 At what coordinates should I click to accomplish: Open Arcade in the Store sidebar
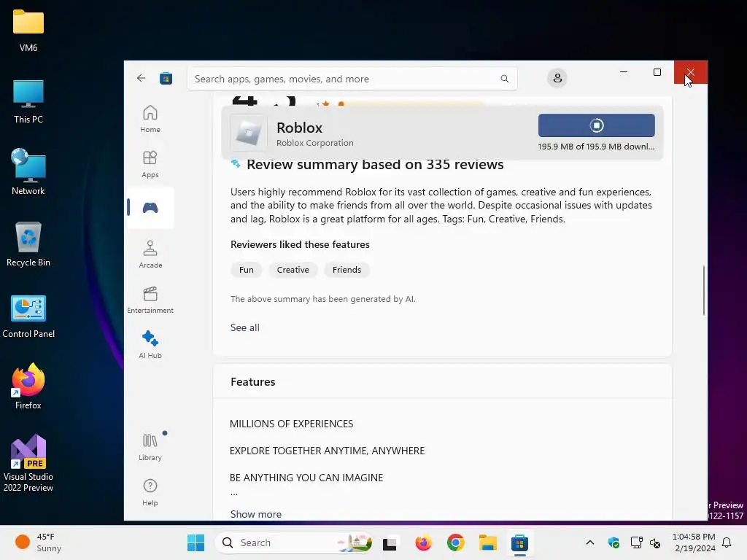tap(150, 254)
